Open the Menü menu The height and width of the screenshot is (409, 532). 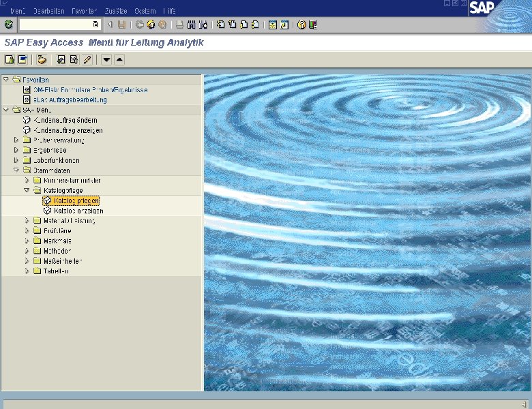tap(18, 11)
